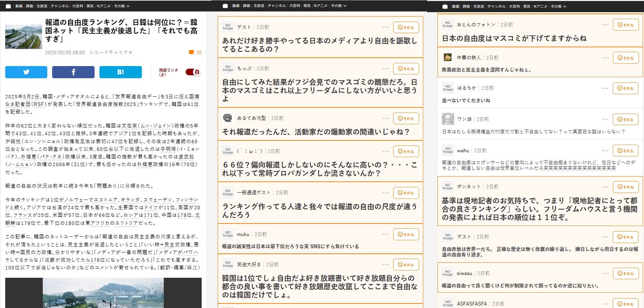
Task: Open the three-dot options menu on muku's comment
Action: [x=385, y=234]
